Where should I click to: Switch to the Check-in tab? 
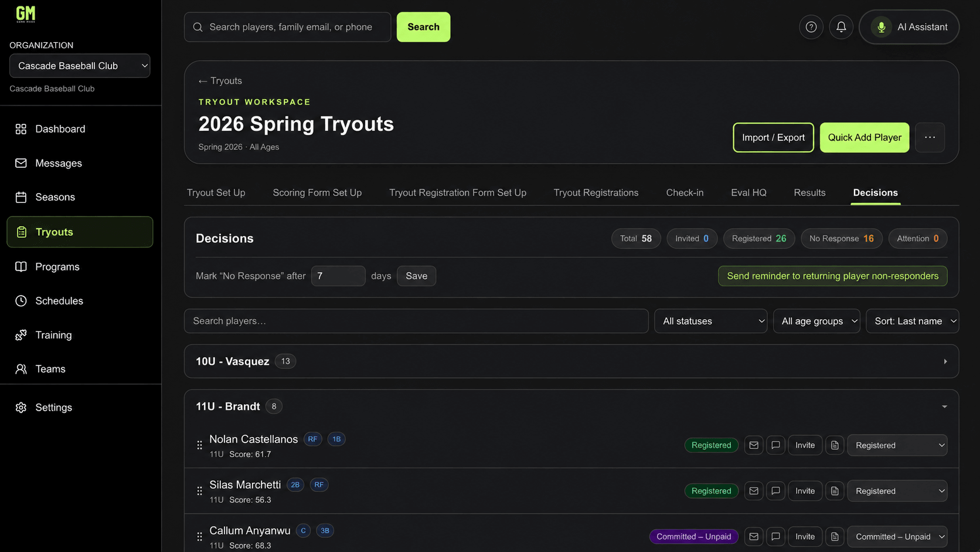[685, 192]
